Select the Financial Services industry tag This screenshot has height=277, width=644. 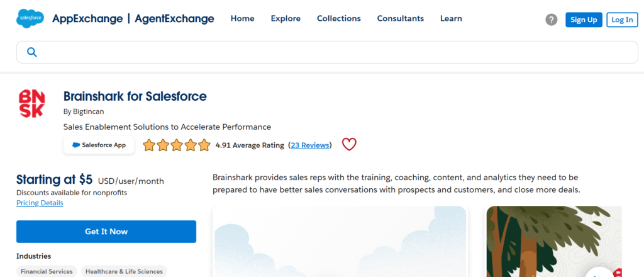tap(47, 271)
